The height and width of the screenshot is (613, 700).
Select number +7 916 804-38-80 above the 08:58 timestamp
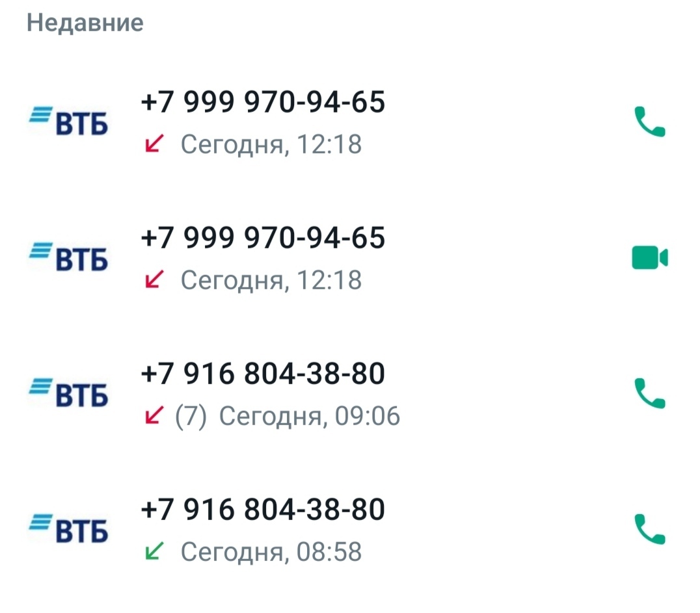pos(263,510)
